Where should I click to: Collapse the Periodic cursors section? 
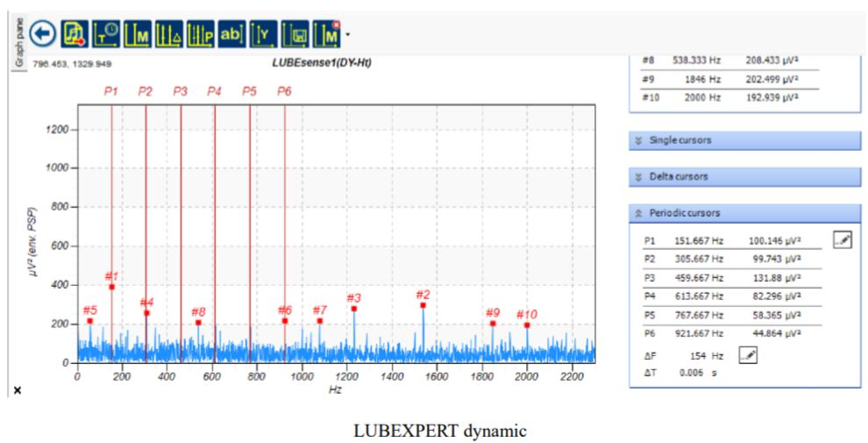click(744, 213)
